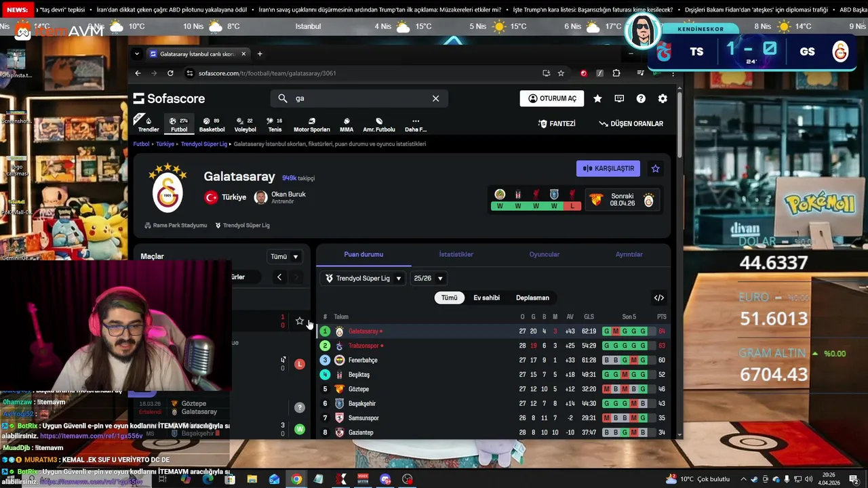The height and width of the screenshot is (488, 868).
Task: Click the Sonraki 08.04.26 next match box
Action: (622, 200)
